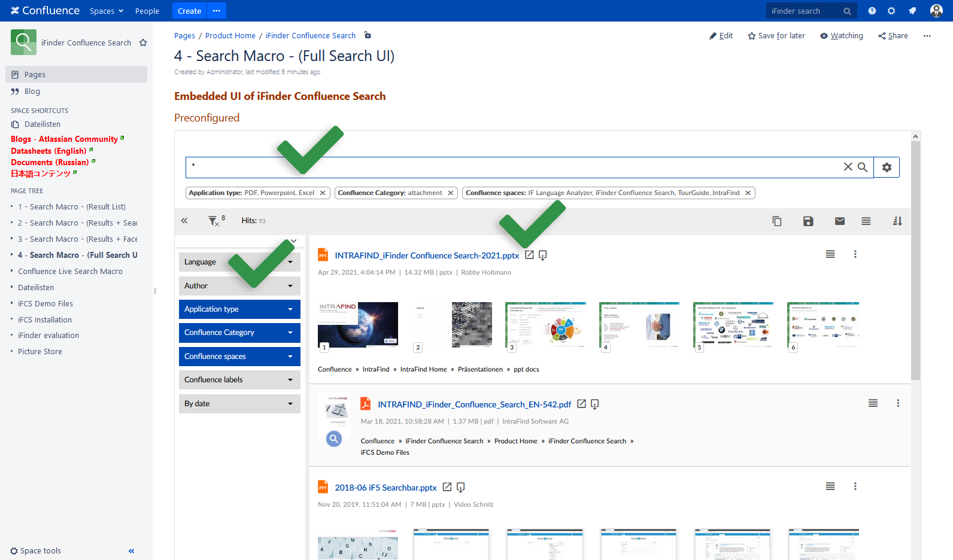Open Product Home breadcrumb link
The width and height of the screenshot is (953, 560).
(x=230, y=36)
